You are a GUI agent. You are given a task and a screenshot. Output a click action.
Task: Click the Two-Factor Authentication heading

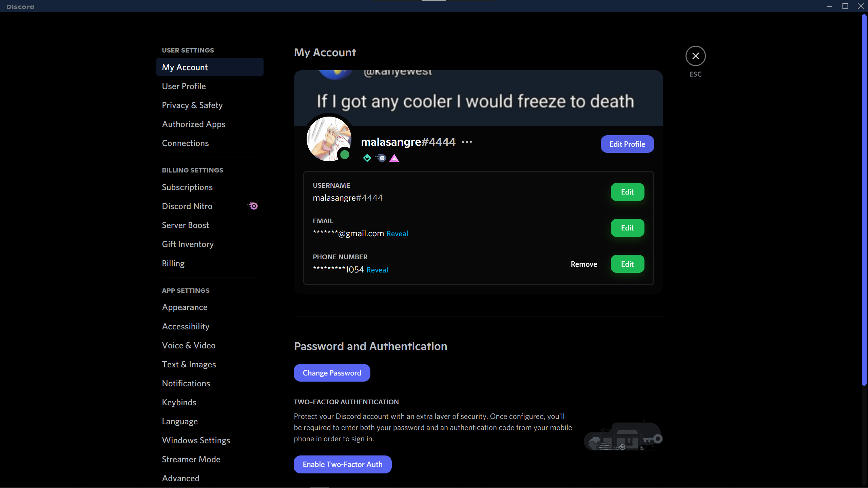(x=346, y=402)
